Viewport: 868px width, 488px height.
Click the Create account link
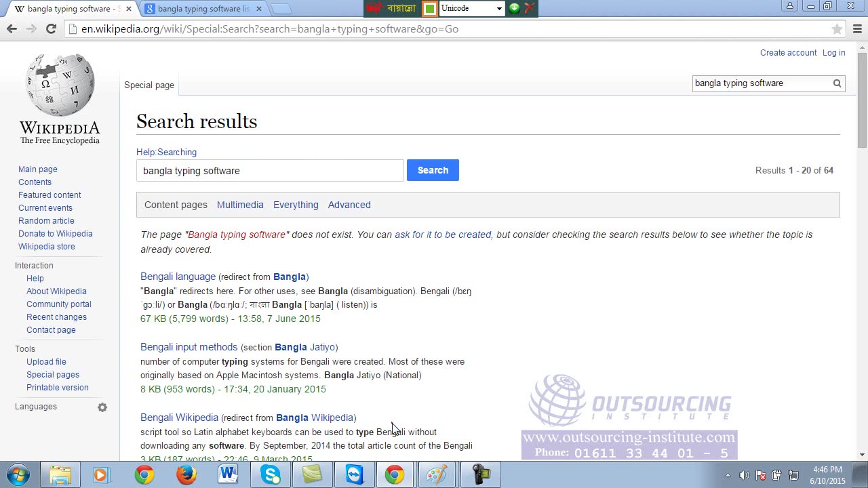788,53
